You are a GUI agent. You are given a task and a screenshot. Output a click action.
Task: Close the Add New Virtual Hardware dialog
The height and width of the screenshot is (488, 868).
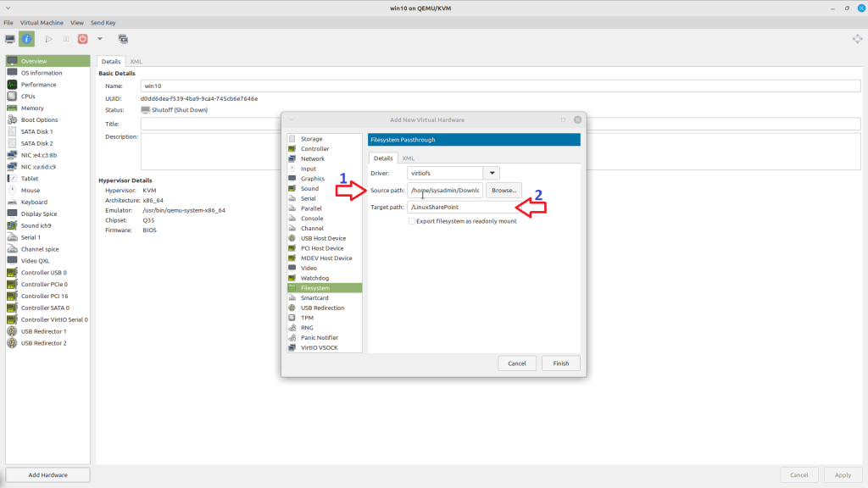click(x=577, y=119)
